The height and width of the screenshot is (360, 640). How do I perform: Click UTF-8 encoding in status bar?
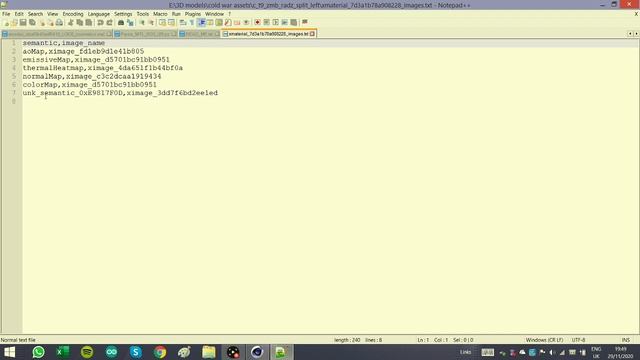[579, 340]
